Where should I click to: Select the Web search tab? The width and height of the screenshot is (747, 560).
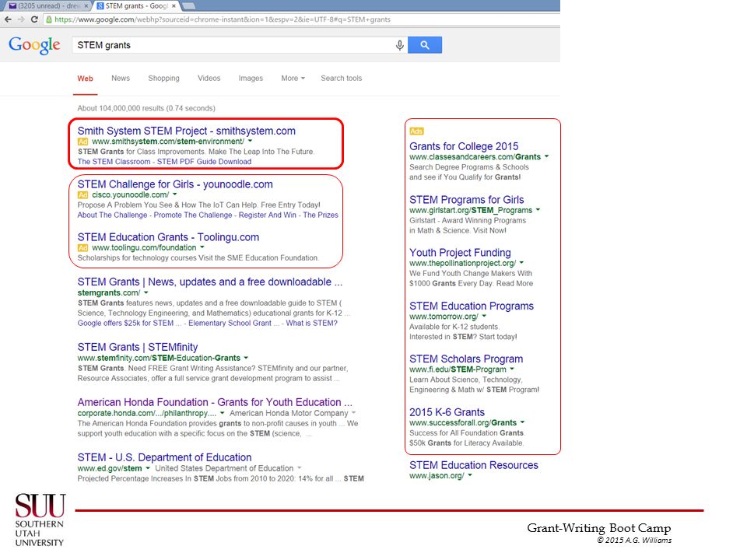pyautogui.click(x=86, y=79)
